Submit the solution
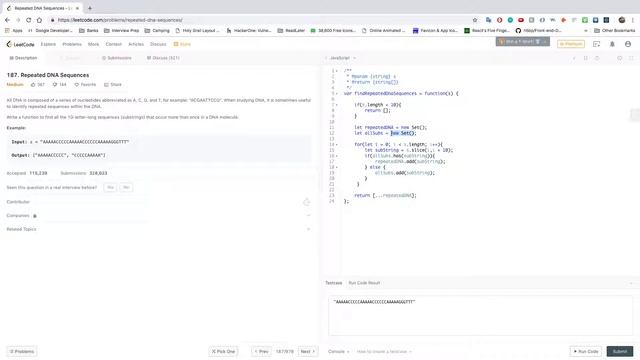Screen dimensions: 640x360 pos(620,351)
